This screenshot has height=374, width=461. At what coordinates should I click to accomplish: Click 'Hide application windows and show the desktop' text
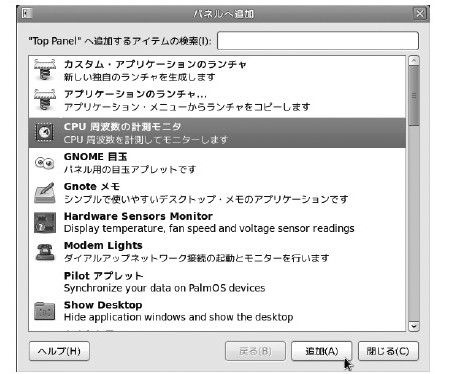click(x=178, y=317)
